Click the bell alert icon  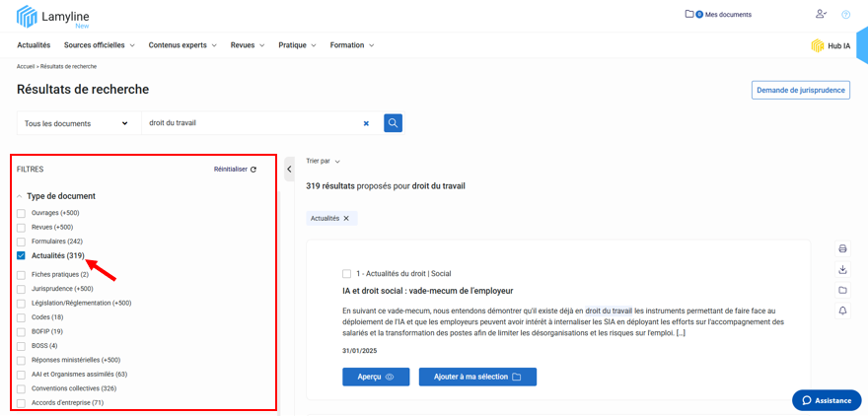click(842, 311)
